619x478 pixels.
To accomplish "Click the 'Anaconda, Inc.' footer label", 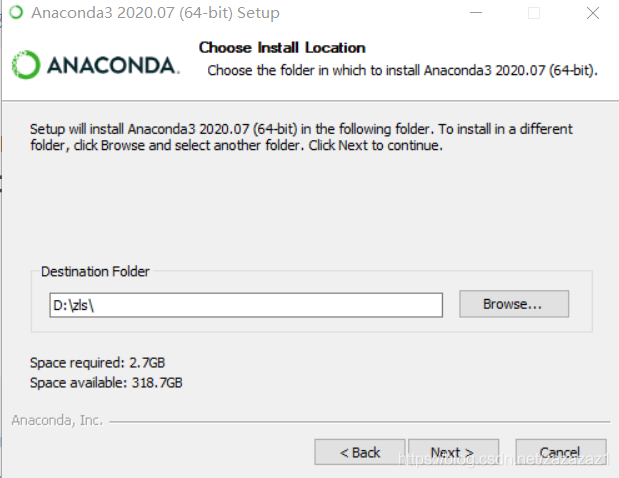I will (57, 421).
